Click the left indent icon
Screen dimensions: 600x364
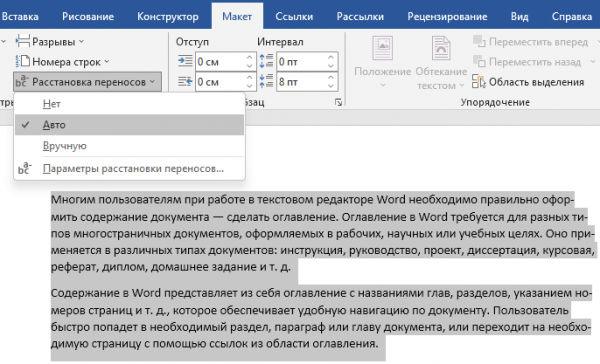click(185, 61)
